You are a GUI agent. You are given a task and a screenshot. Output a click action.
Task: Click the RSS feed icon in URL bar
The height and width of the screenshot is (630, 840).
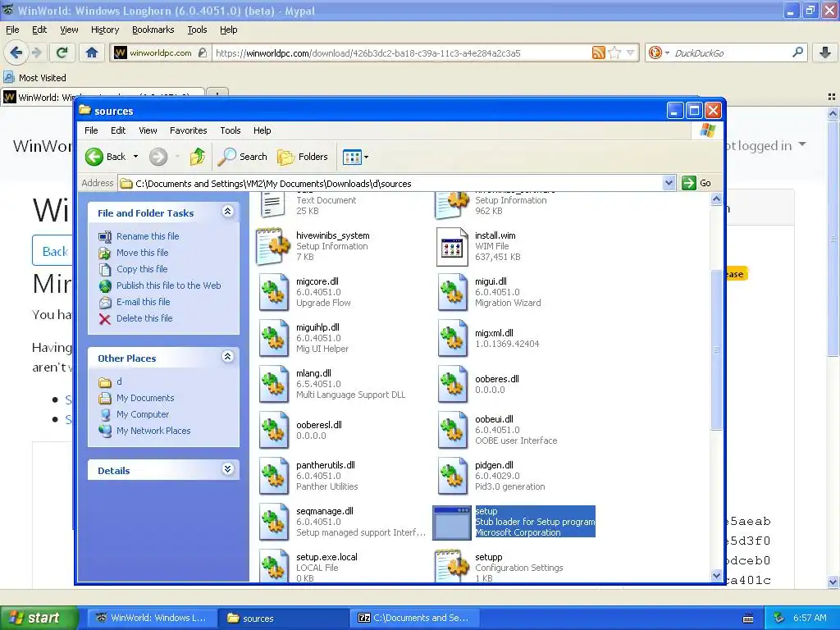coord(598,52)
